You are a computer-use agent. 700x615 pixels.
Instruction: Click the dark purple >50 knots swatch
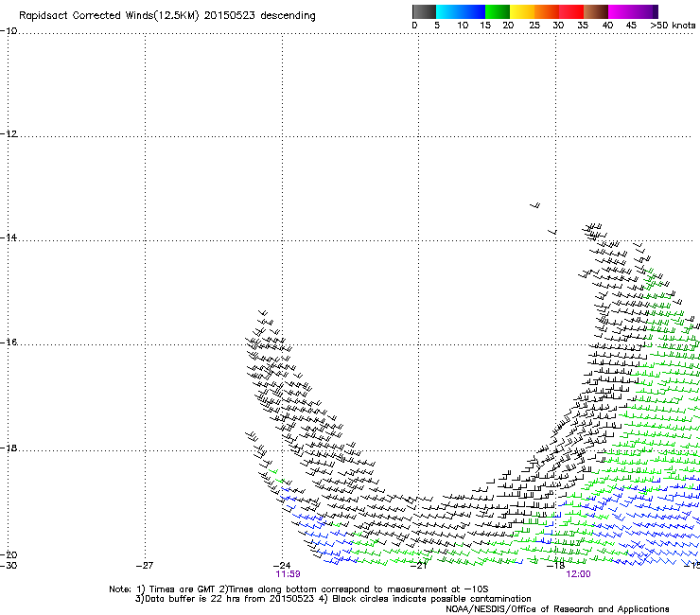(656, 11)
